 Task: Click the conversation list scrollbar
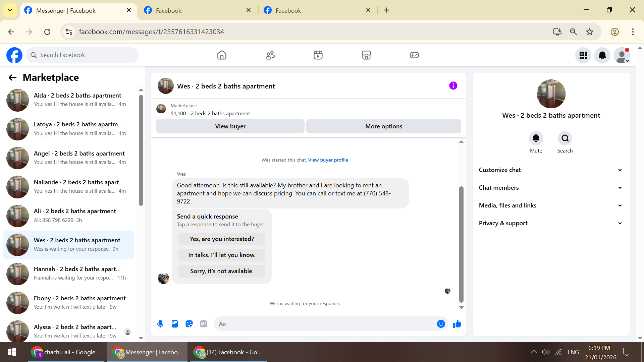coord(141,151)
